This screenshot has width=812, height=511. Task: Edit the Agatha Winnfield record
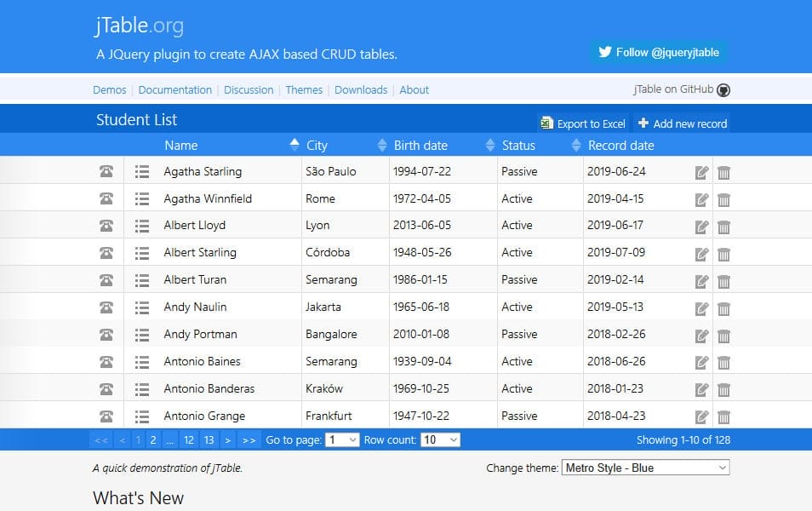pyautogui.click(x=701, y=199)
